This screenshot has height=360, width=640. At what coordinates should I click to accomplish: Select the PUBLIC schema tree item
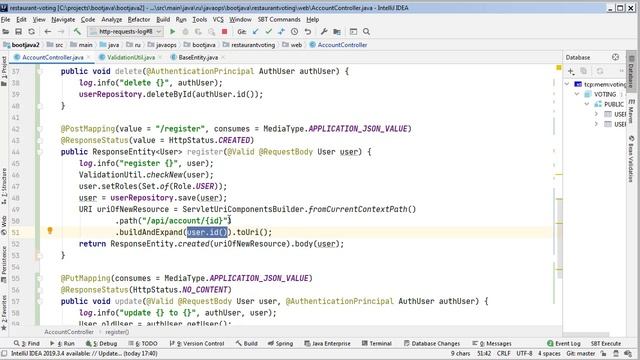click(x=613, y=104)
